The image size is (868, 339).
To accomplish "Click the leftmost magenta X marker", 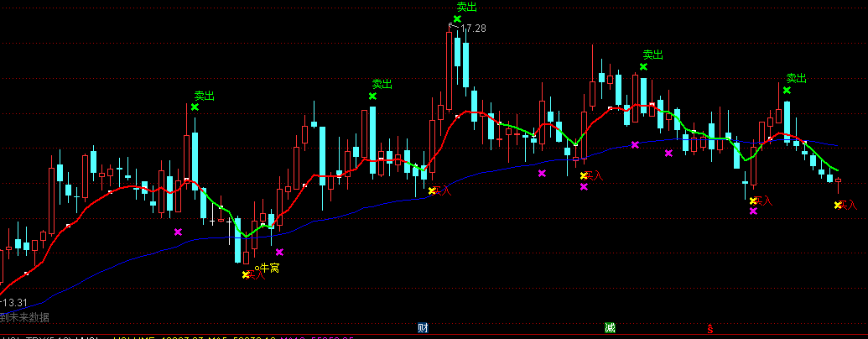I will [x=178, y=232].
